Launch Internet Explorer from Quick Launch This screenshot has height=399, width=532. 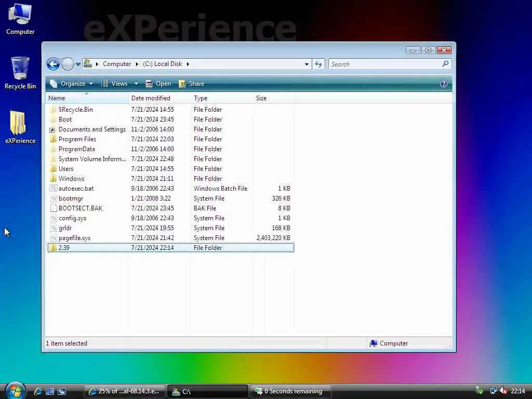click(x=37, y=391)
